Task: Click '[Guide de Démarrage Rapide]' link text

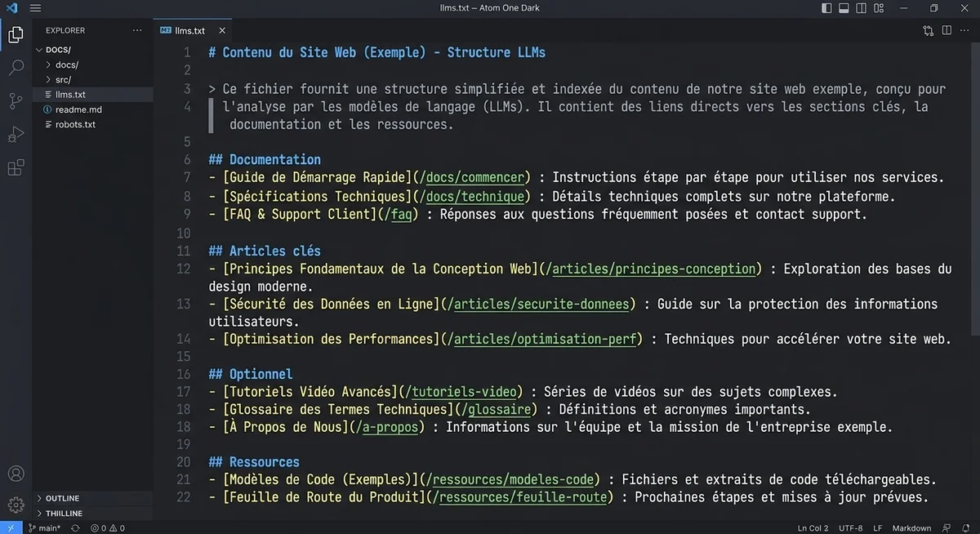Action: pyautogui.click(x=318, y=177)
